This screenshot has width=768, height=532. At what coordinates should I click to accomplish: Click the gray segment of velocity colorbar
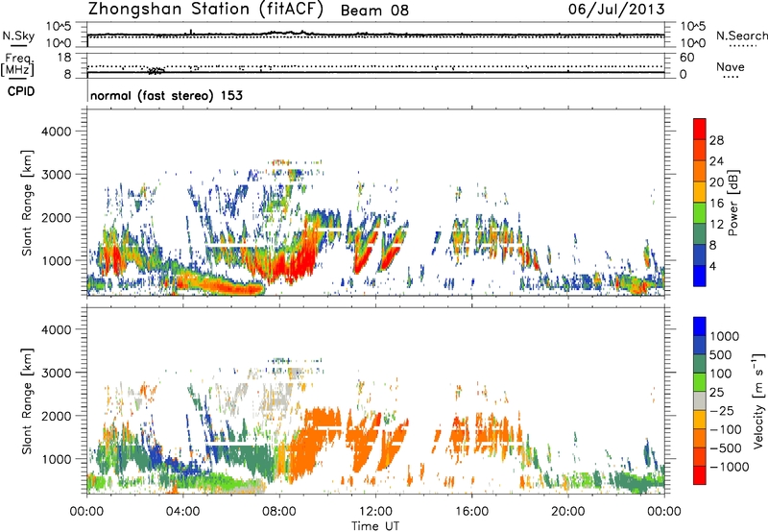point(700,400)
